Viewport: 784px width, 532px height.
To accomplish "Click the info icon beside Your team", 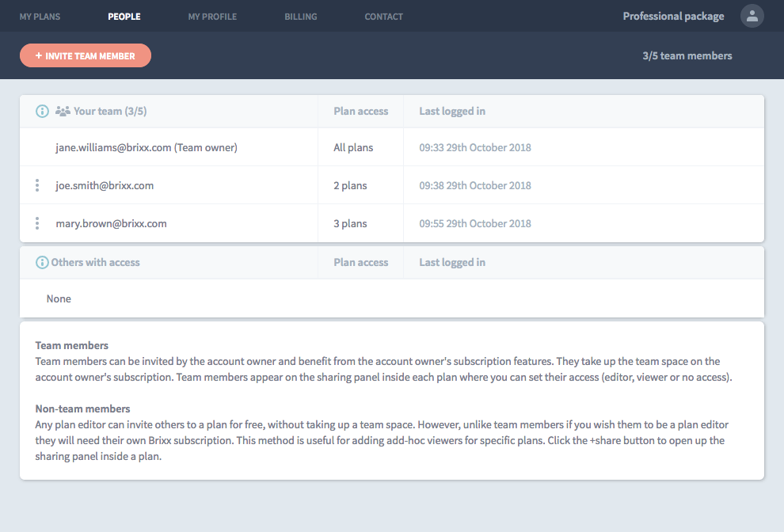I will [x=43, y=111].
